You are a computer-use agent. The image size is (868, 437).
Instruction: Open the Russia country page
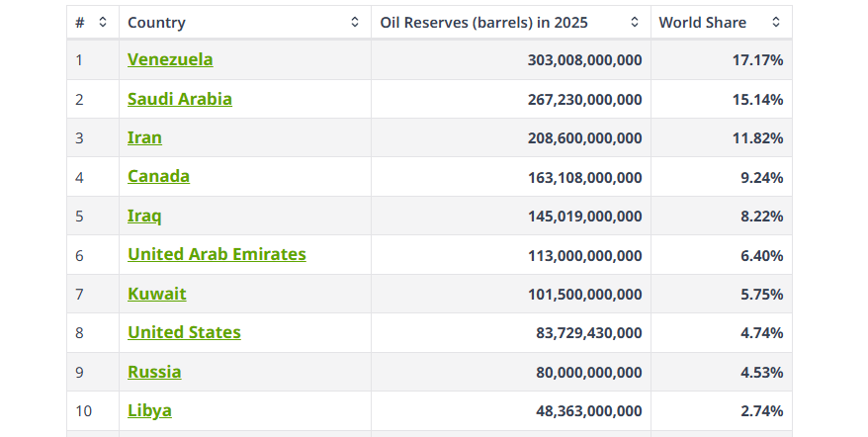[x=154, y=372]
